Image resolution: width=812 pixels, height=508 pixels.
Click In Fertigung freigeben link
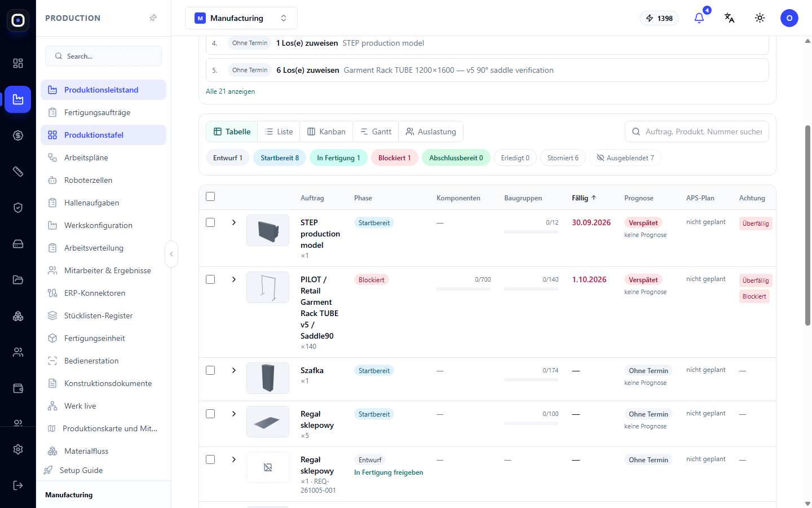(x=389, y=472)
